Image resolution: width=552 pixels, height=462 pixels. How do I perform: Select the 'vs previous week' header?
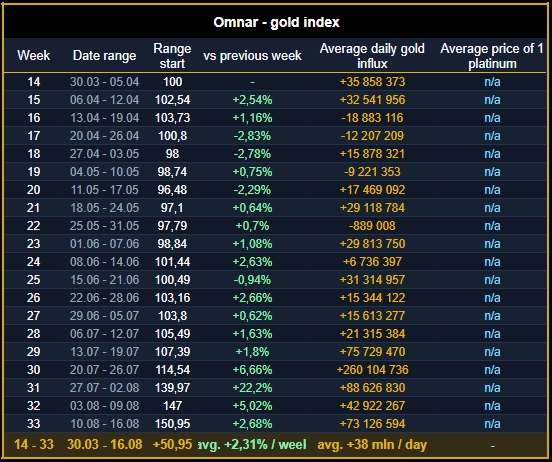(252, 56)
